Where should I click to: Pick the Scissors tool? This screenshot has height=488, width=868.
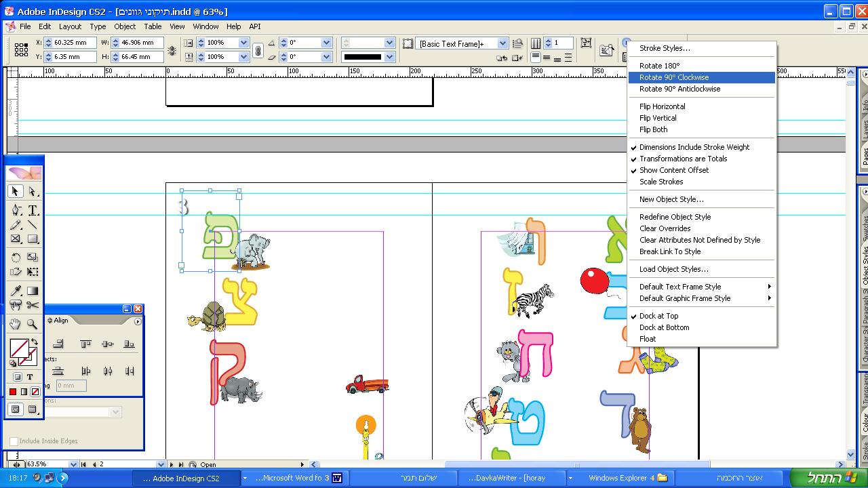pos(33,306)
